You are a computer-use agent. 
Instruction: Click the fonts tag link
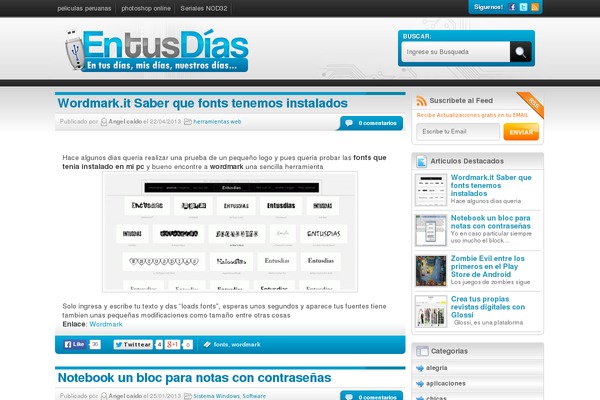221,344
